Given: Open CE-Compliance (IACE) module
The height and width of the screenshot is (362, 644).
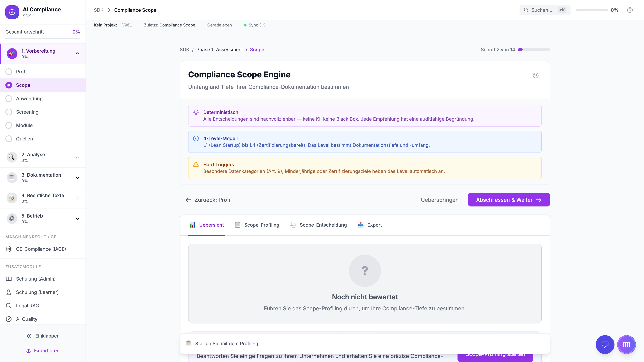Looking at the screenshot, I should point(41,249).
